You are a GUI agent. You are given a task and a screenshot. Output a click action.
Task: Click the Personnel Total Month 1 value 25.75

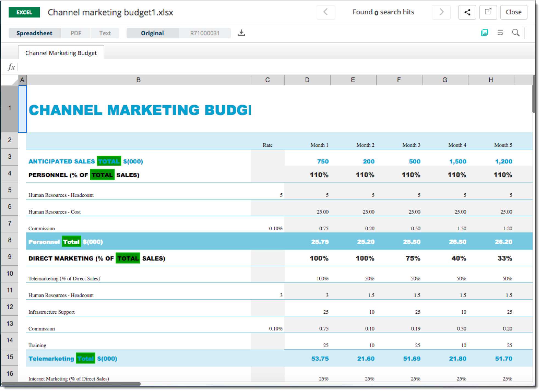click(x=320, y=242)
